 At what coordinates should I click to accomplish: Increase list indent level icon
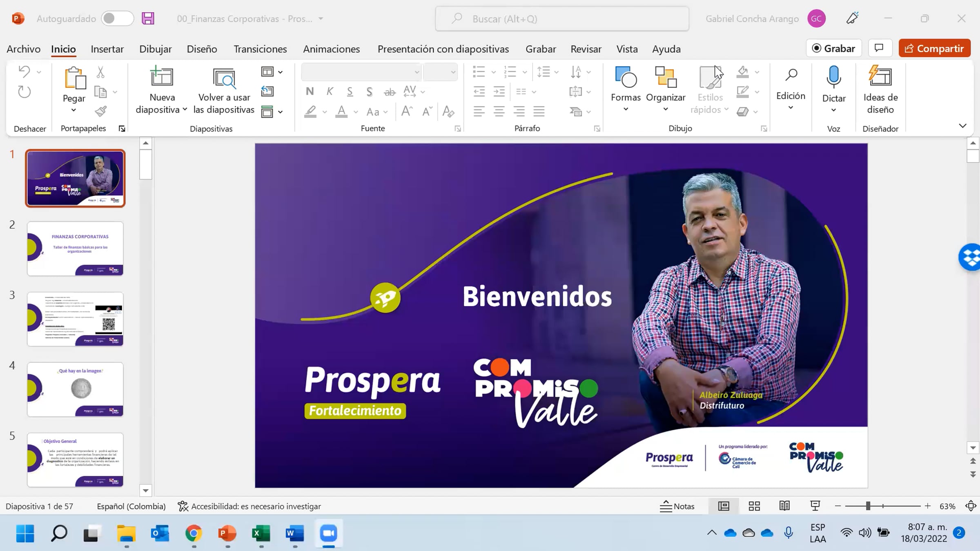(499, 92)
